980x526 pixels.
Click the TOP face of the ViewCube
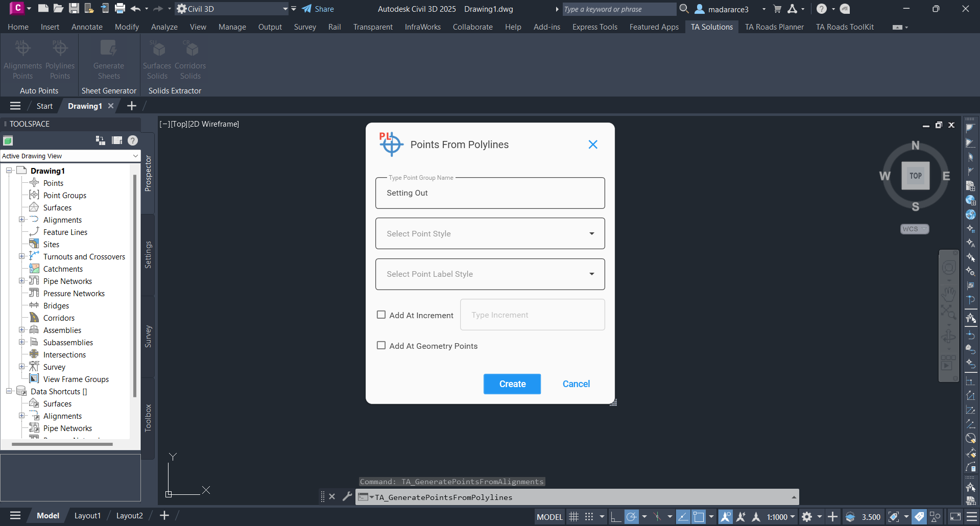(916, 176)
